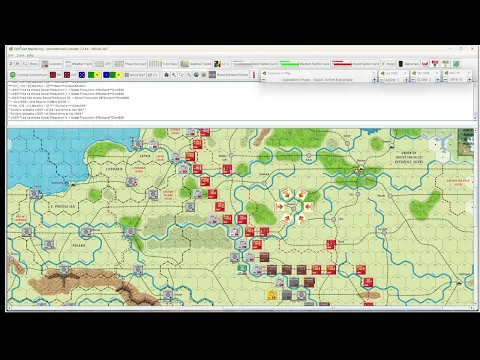Click minus on Sequence of Play panel
480x360 pixels.
[263, 80]
